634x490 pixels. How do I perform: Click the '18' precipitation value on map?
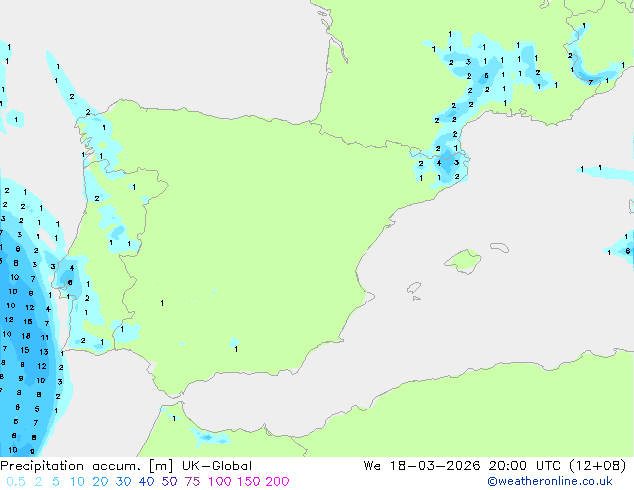(x=26, y=336)
